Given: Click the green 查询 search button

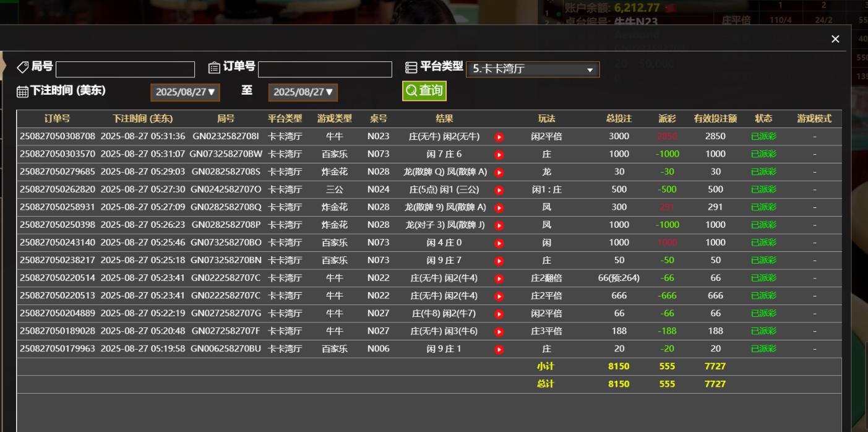Looking at the screenshot, I should pyautogui.click(x=424, y=91).
